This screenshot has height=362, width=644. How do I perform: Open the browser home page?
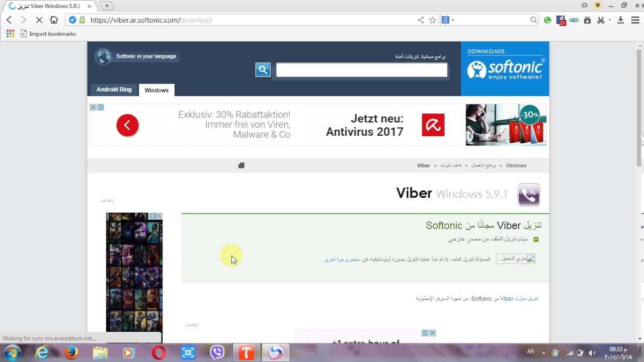(x=54, y=20)
